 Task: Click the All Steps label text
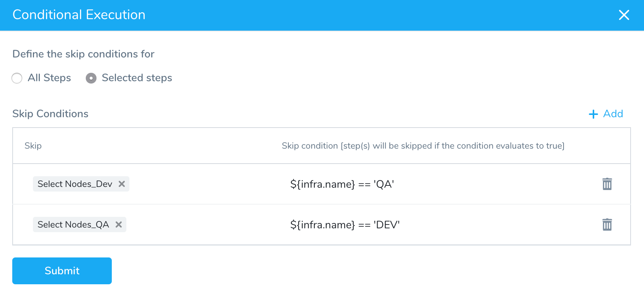click(x=49, y=78)
